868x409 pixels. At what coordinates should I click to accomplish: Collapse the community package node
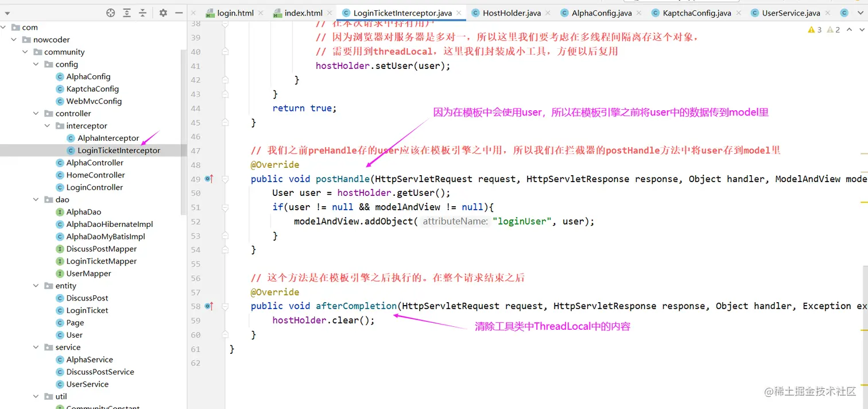[25, 52]
